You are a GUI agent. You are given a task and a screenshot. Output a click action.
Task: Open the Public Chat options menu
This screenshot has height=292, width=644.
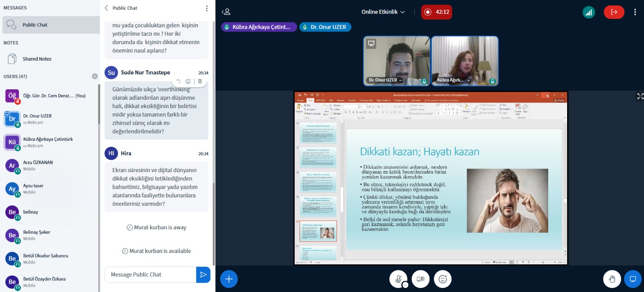coord(207,8)
